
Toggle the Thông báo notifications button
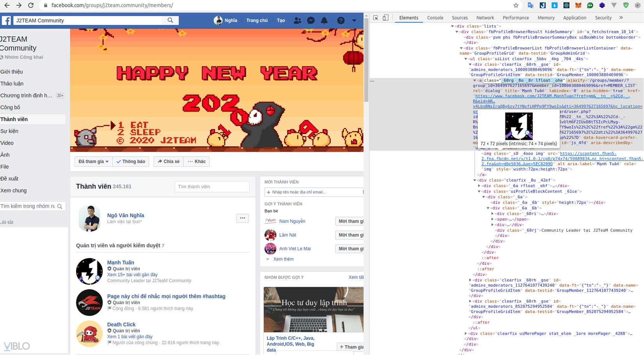click(x=131, y=162)
